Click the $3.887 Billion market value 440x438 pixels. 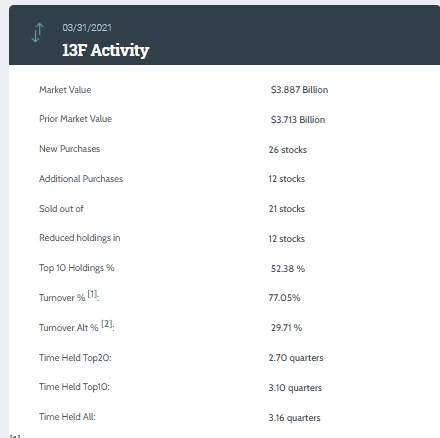pyautogui.click(x=299, y=90)
